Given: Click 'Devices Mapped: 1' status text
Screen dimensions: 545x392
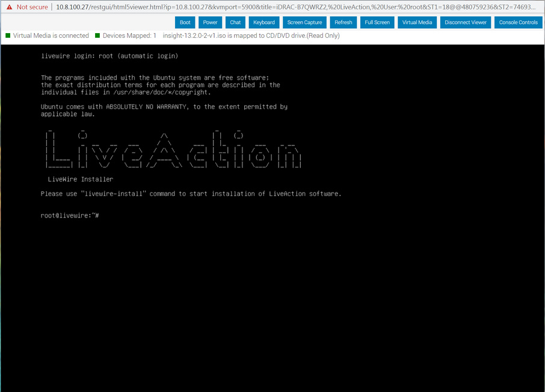Looking at the screenshot, I should tap(129, 35).
